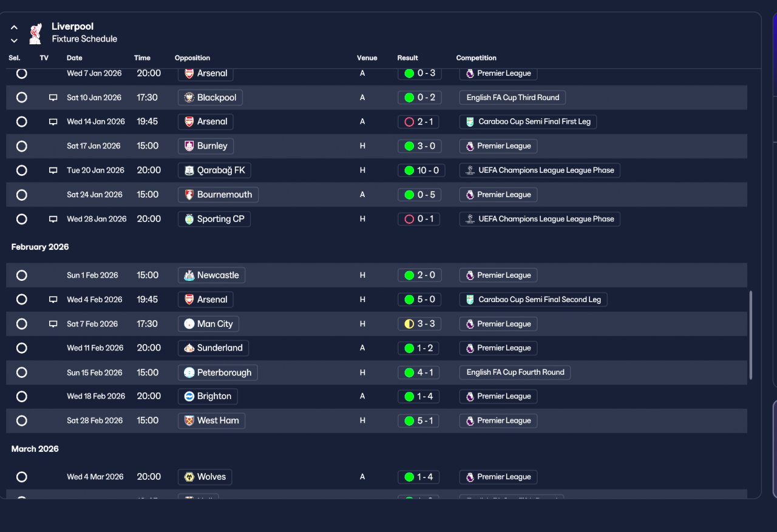Open English FA Cup Third Round competition

pyautogui.click(x=512, y=98)
